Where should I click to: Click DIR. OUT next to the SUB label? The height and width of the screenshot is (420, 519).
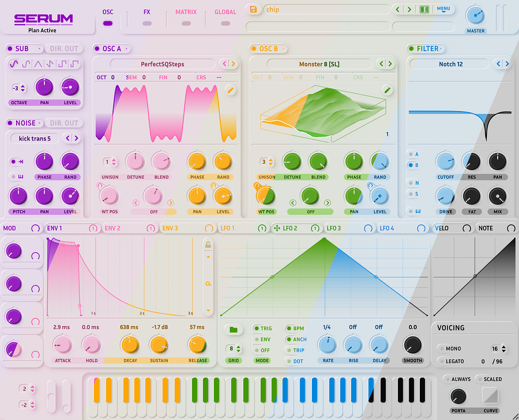pyautogui.click(x=64, y=48)
